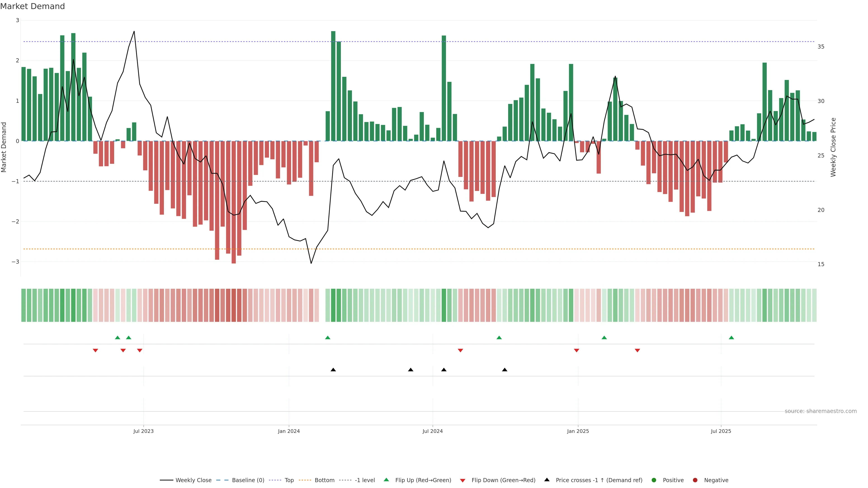Click the sharemaestro.com source text
Viewport: 868px width, 488px height.
pyautogui.click(x=821, y=411)
